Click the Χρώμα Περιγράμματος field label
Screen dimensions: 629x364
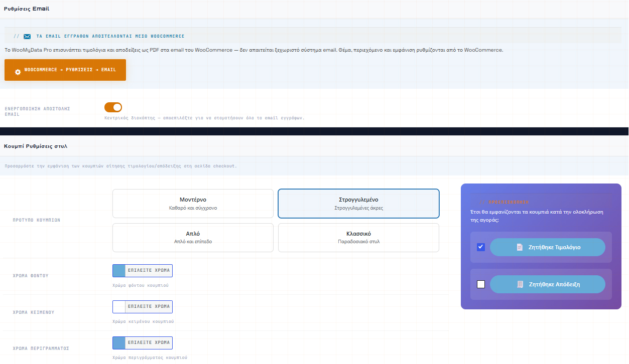pos(41,348)
